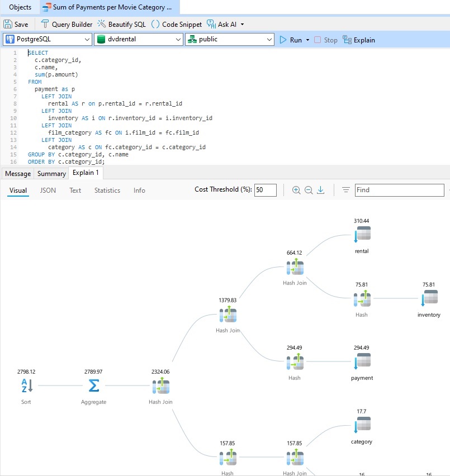Image resolution: width=450 pixels, height=476 pixels.
Task: Click the Ask AI button
Action: [x=221, y=24]
